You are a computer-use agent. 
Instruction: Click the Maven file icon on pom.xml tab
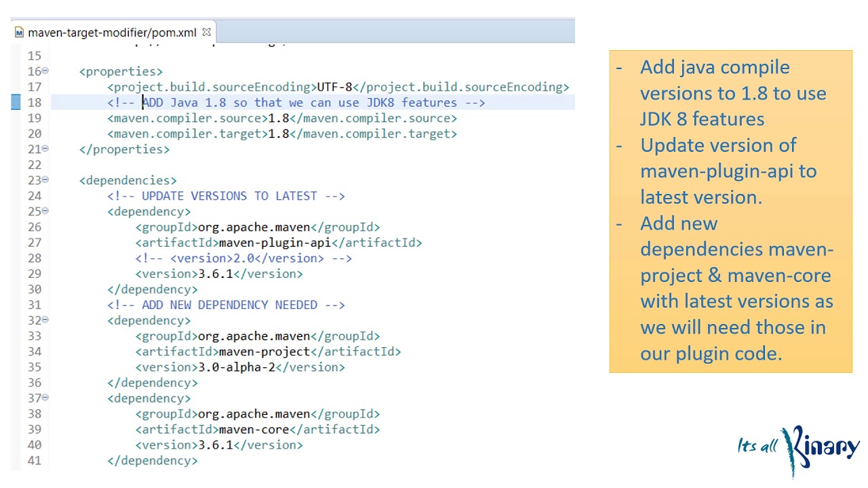tap(20, 33)
